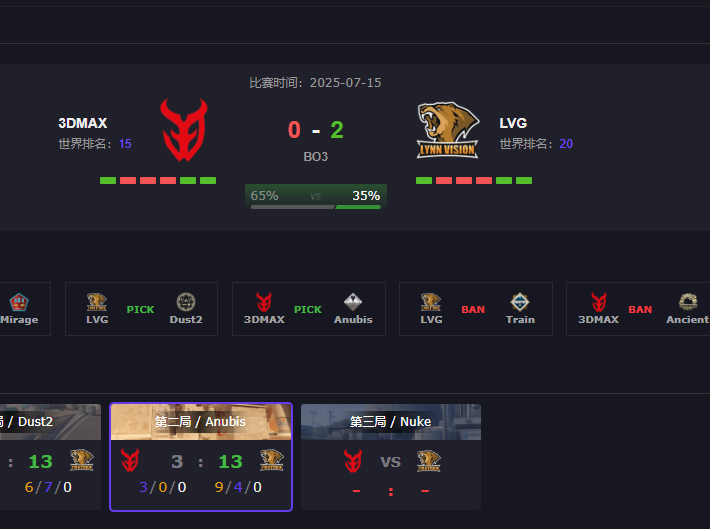
Task: Click 3DMAX logo in Ancient ban card
Action: (598, 302)
